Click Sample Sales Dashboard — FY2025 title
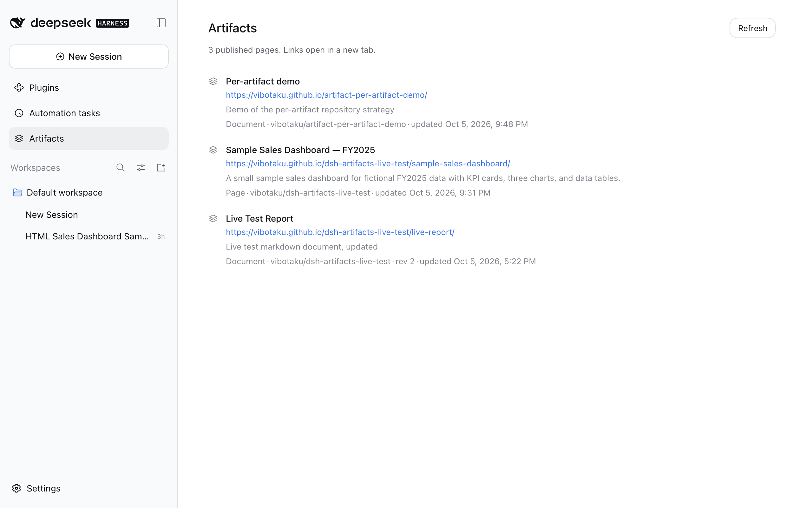The height and width of the screenshot is (508, 812). point(300,150)
